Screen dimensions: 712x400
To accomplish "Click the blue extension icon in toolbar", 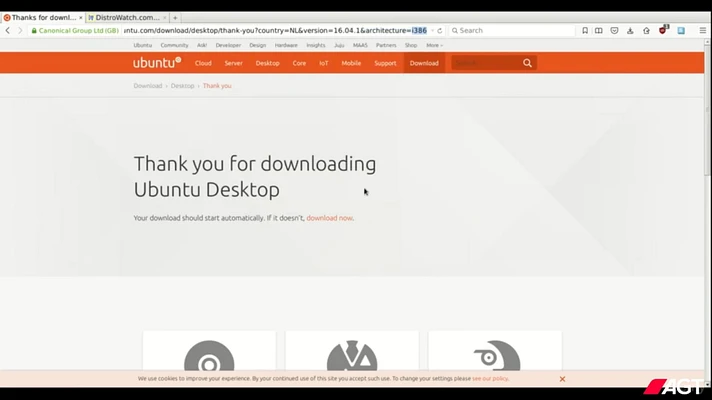I will [x=681, y=30].
